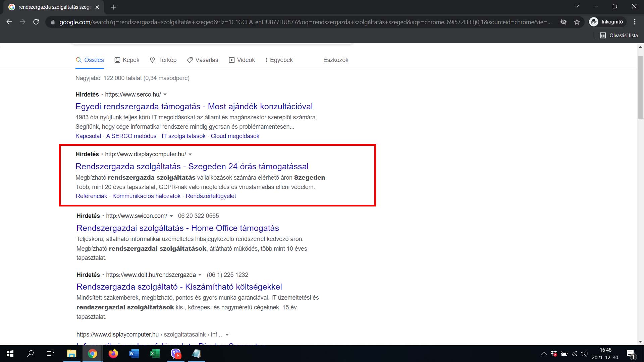Bookmark this page with the star icon
The width and height of the screenshot is (644, 362).
tap(577, 22)
